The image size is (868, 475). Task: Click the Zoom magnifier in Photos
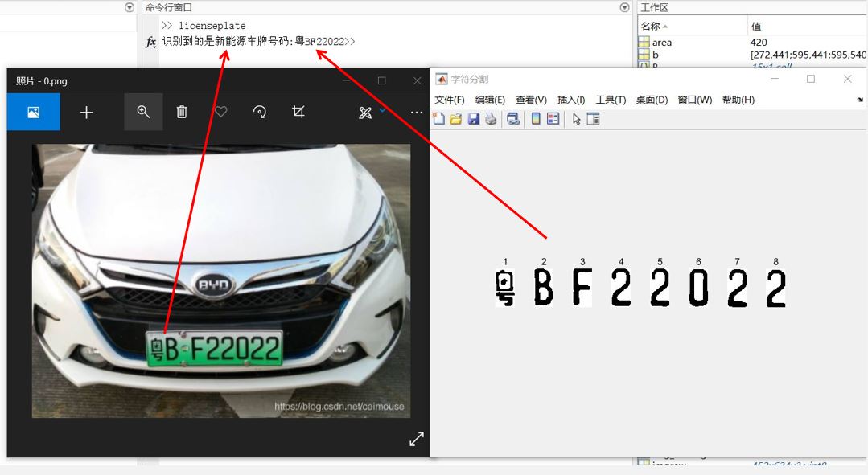coord(143,112)
